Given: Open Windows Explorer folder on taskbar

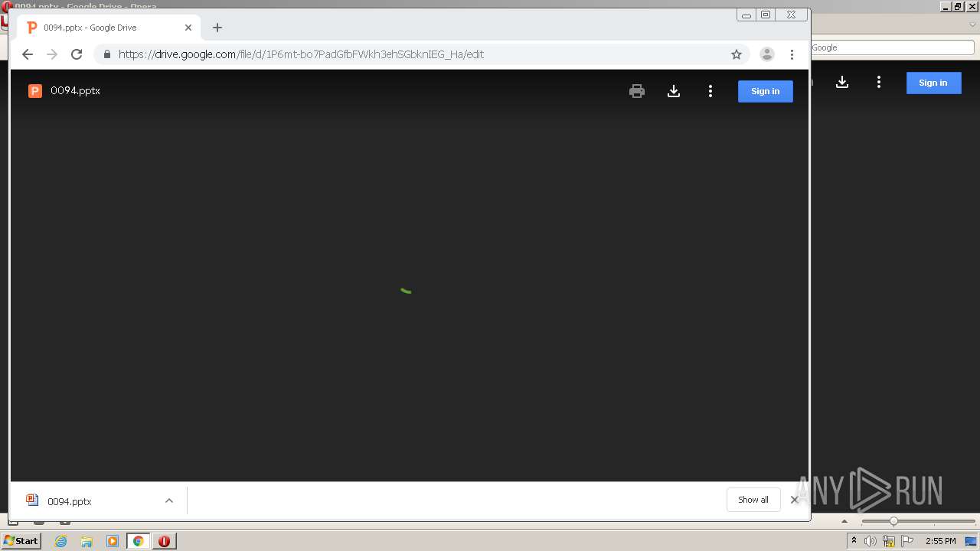Looking at the screenshot, I should pyautogui.click(x=87, y=541).
